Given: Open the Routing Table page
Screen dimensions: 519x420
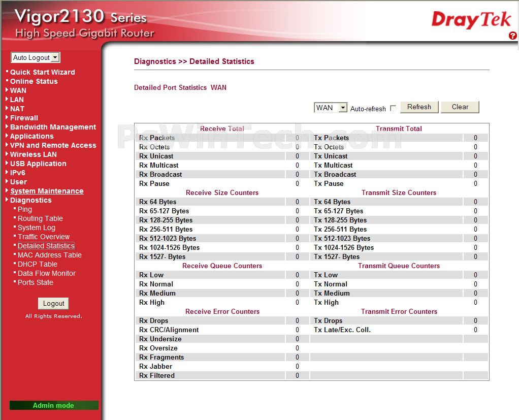Looking at the screenshot, I should pyautogui.click(x=40, y=218).
